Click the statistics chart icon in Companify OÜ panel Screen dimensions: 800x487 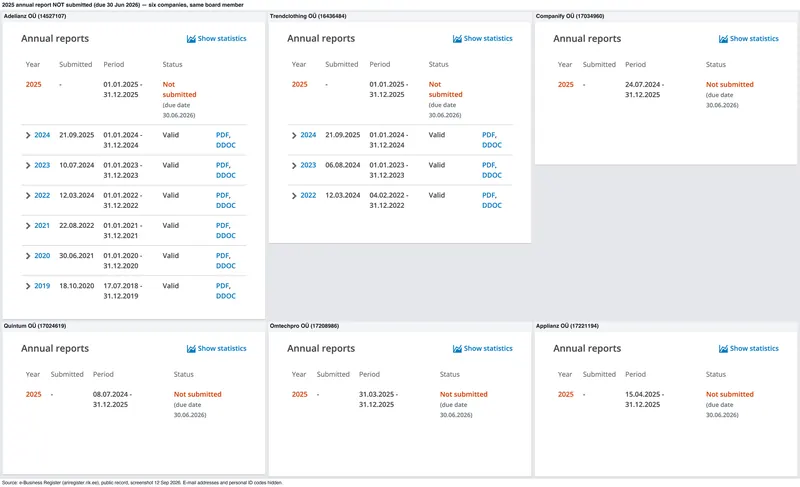coord(723,39)
